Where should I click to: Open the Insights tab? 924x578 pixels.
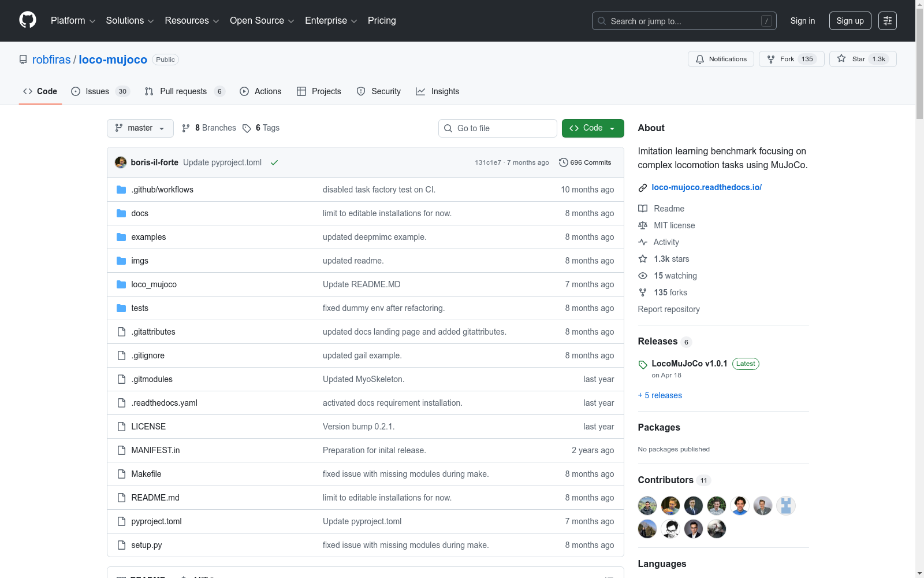(x=438, y=91)
